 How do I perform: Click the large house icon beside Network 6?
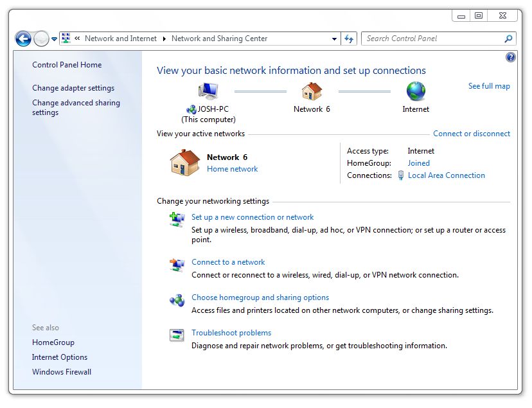(185, 163)
